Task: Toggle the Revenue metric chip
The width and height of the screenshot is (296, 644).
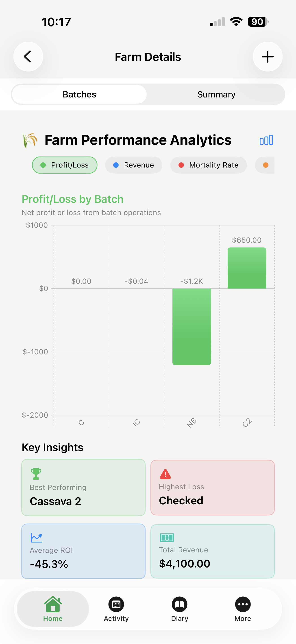Action: (133, 165)
